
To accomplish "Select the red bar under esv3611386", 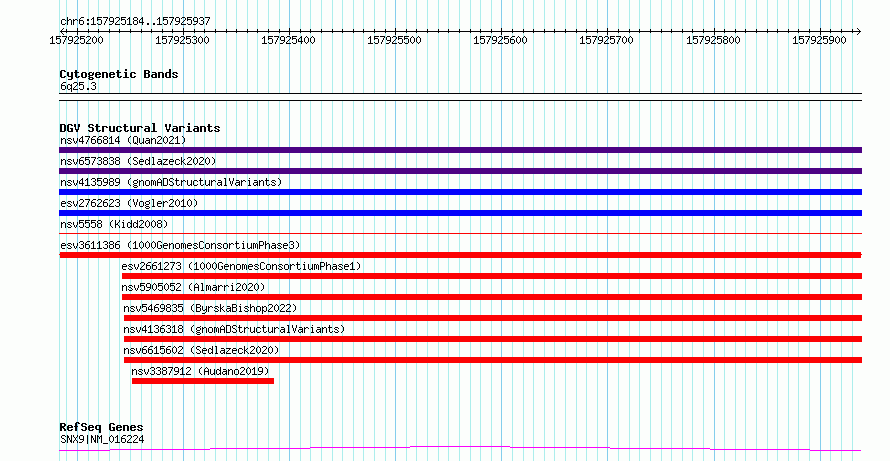I will [x=460, y=255].
